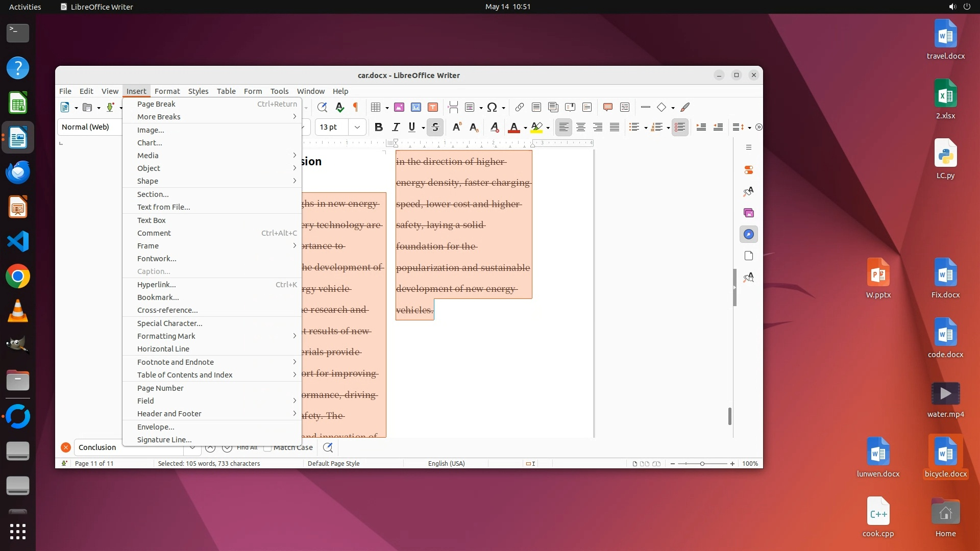
Task: Open the font size dropdown
Action: [x=357, y=127]
